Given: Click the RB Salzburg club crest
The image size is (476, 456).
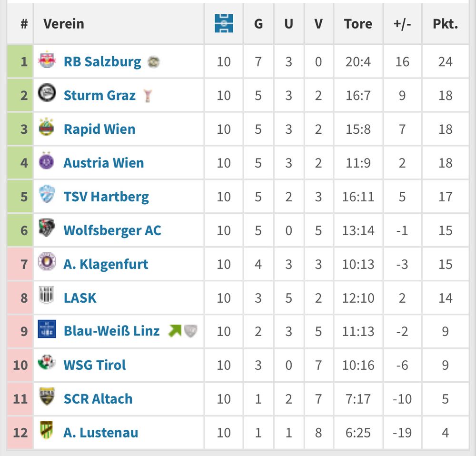Looking at the screenshot, I should [x=47, y=60].
